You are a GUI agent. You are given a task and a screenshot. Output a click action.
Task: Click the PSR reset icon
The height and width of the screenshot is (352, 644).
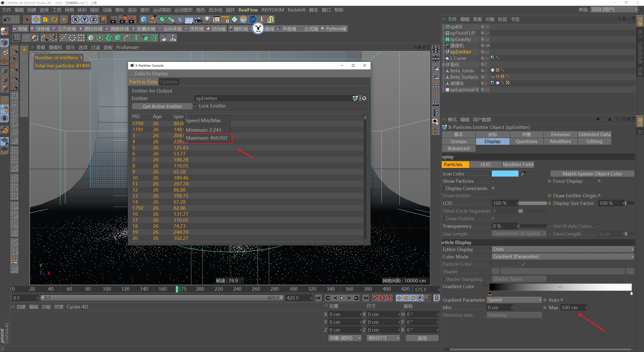(x=225, y=19)
